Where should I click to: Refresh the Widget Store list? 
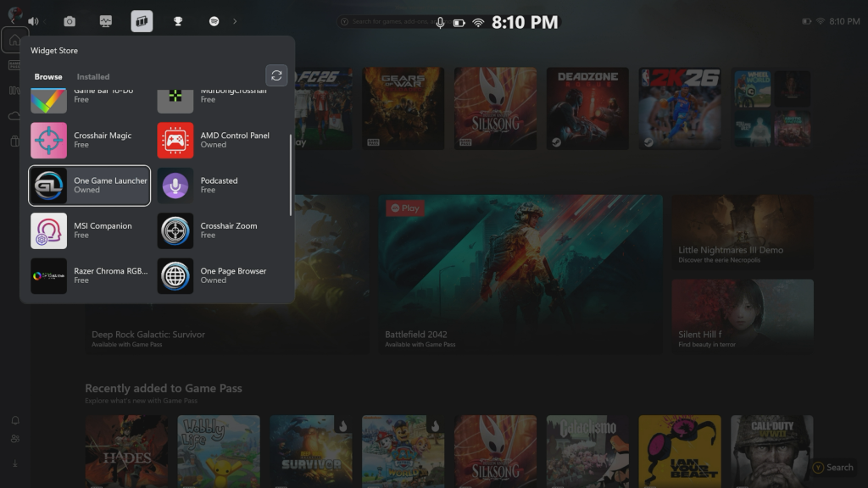[x=276, y=75]
